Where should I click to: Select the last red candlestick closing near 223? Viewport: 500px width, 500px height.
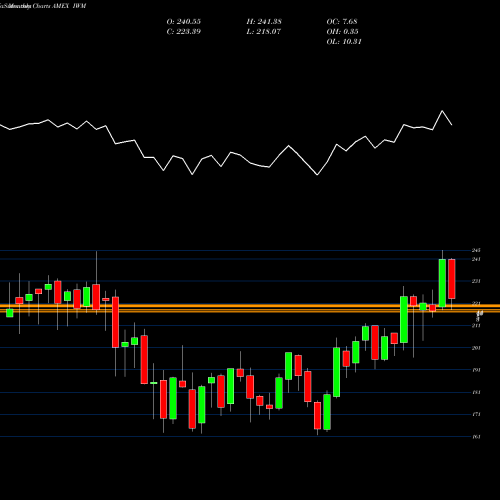pos(452,279)
